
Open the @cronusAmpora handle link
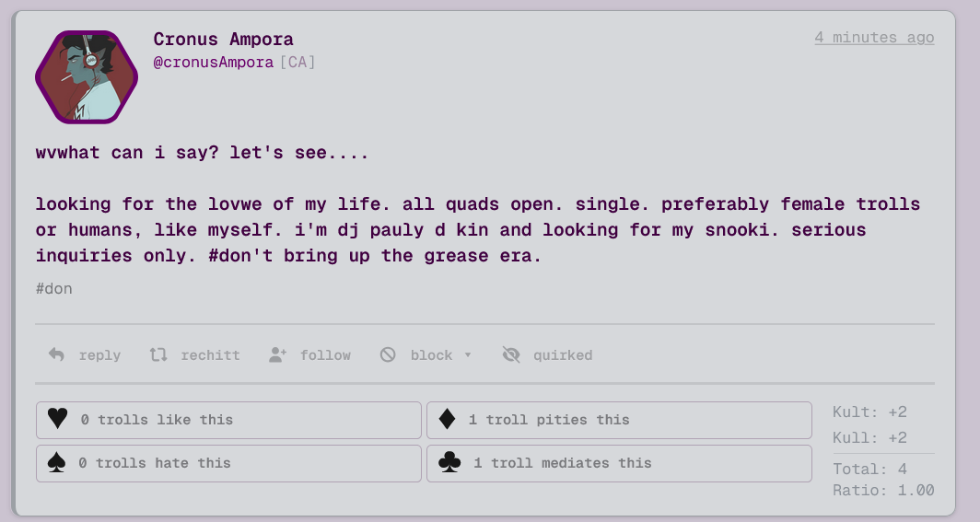click(x=213, y=63)
